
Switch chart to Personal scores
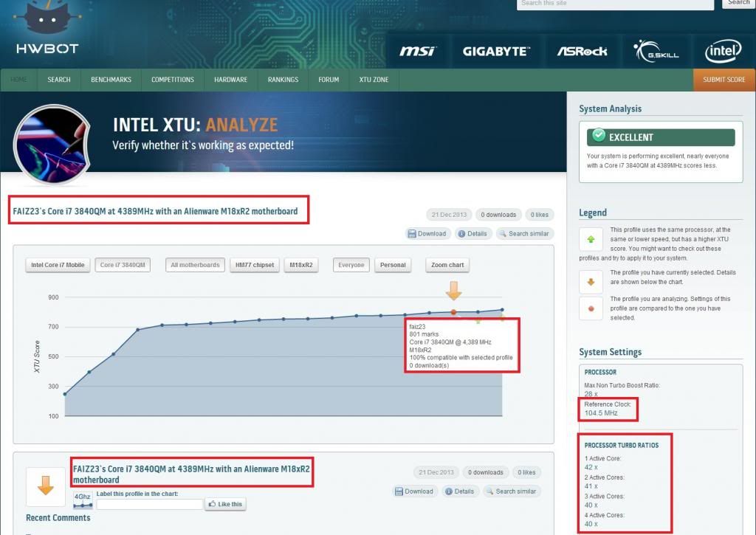point(393,265)
